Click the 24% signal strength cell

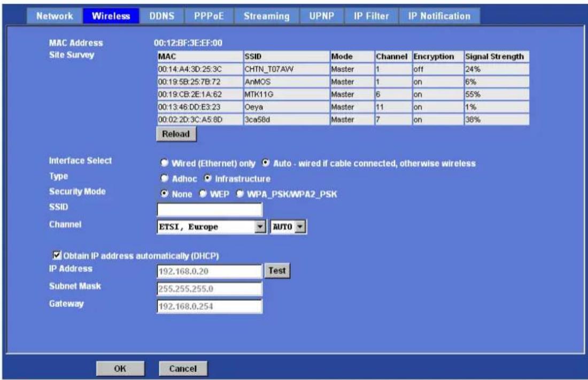[497, 69]
